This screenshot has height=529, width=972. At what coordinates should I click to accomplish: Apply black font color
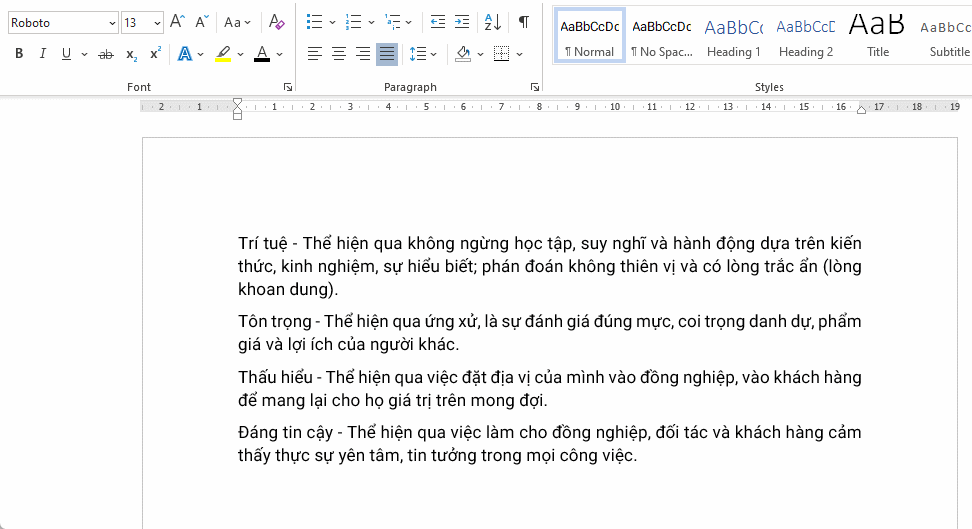coord(262,54)
